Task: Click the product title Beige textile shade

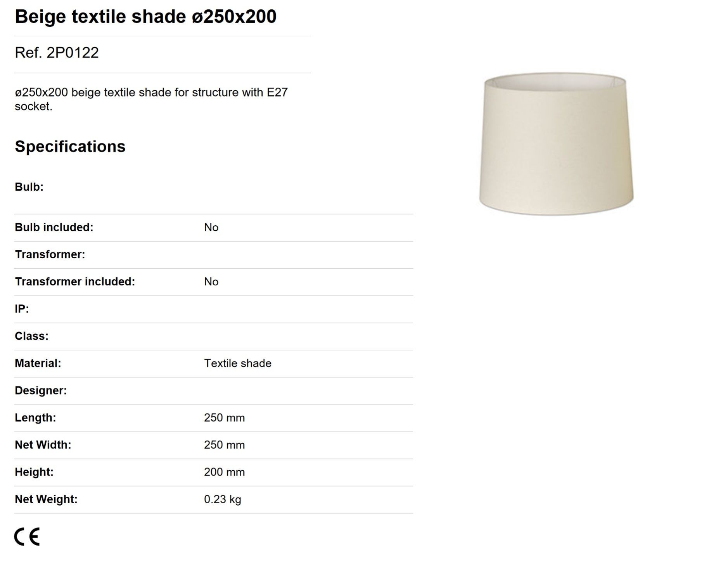Action: [x=145, y=17]
